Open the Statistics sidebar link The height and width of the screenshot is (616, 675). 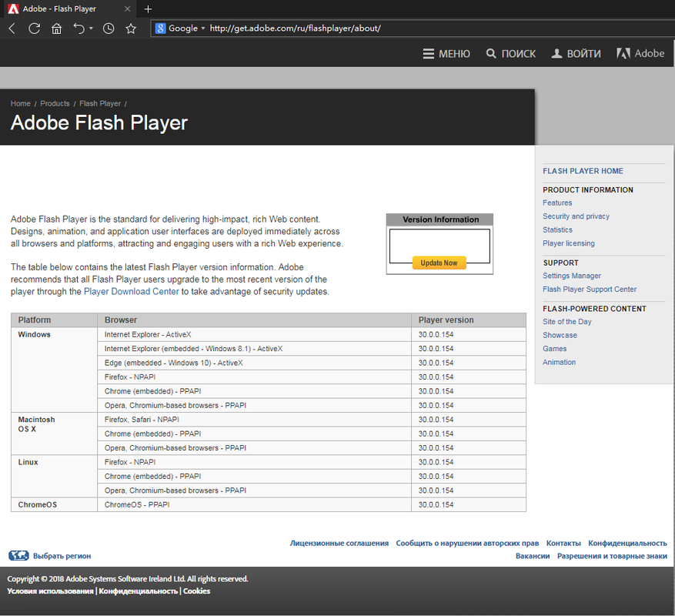pyautogui.click(x=557, y=230)
